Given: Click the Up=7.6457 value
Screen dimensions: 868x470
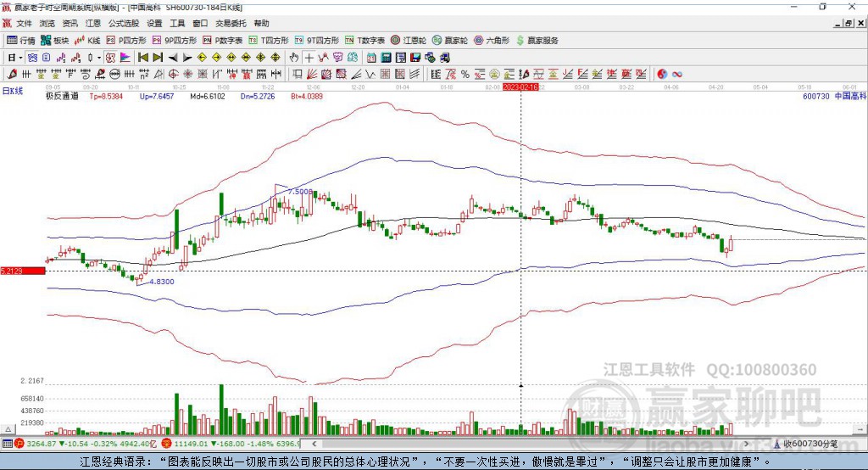Looking at the screenshot, I should coord(157,97).
